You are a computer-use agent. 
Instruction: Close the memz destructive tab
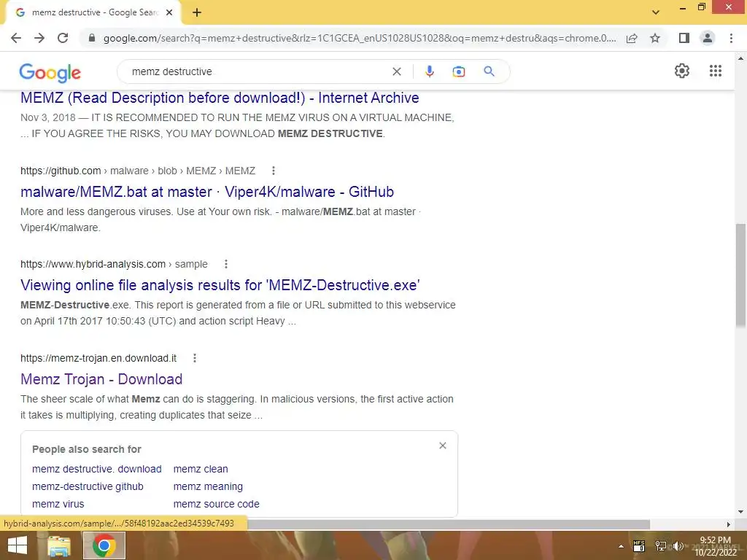[x=169, y=13]
